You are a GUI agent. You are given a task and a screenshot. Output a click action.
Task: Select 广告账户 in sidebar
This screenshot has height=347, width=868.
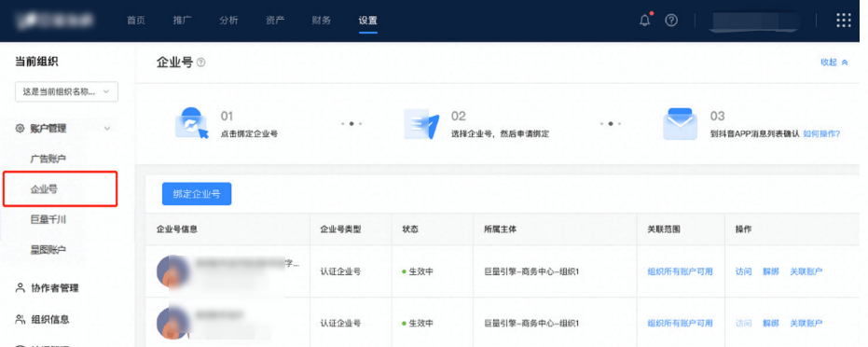(x=48, y=159)
